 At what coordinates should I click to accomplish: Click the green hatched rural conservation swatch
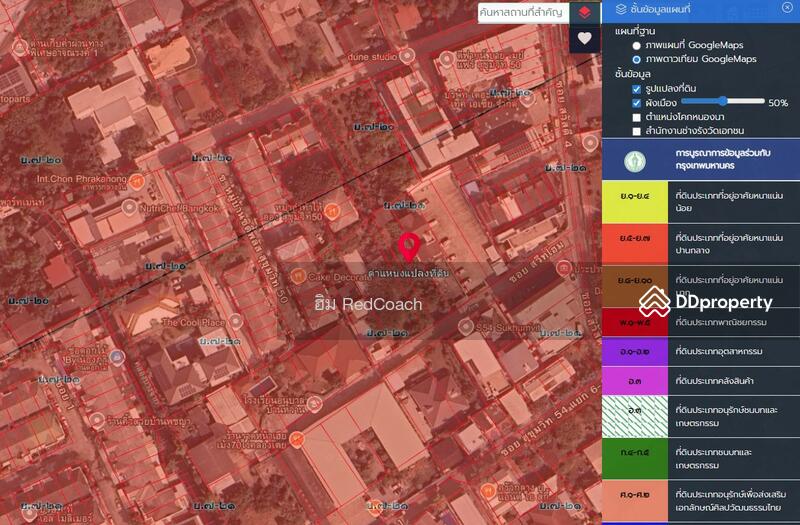click(x=635, y=416)
